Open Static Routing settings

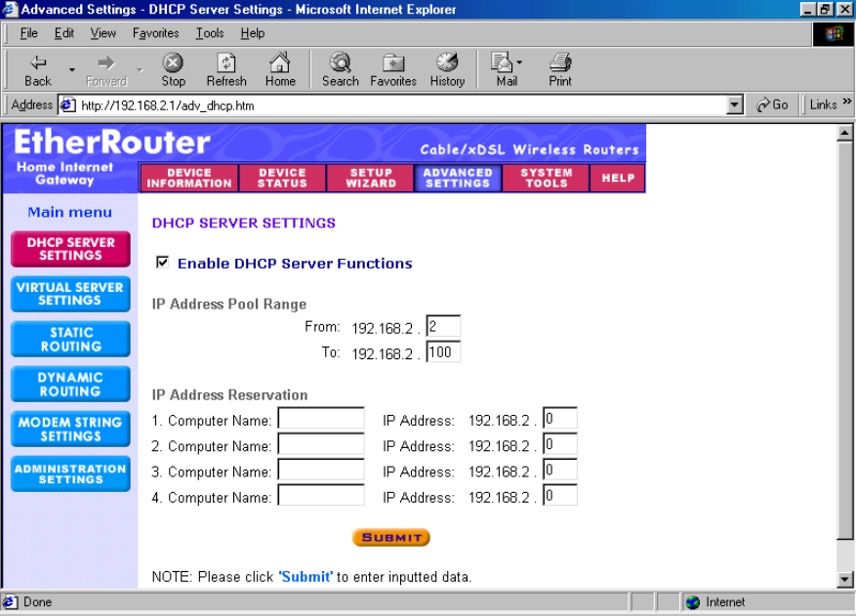pos(70,339)
